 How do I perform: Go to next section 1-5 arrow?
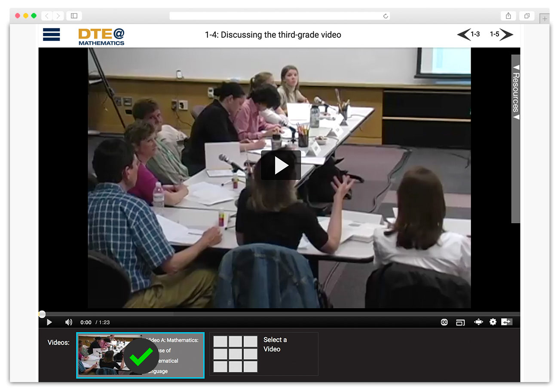(x=502, y=34)
